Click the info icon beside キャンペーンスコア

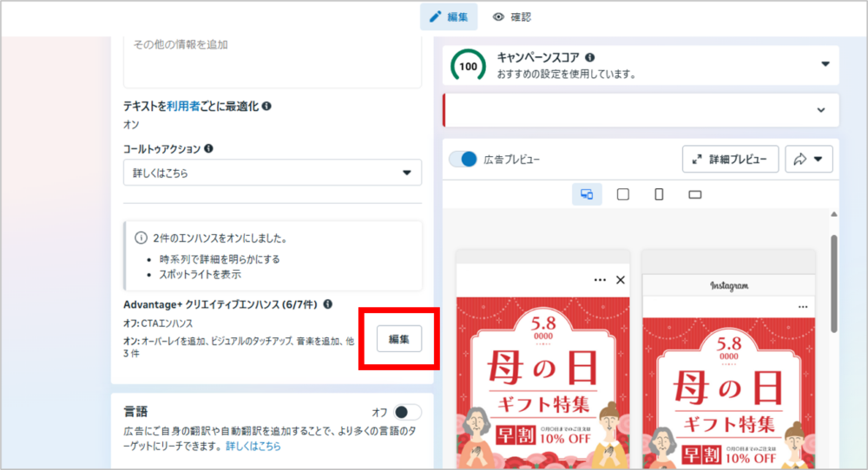pos(590,57)
